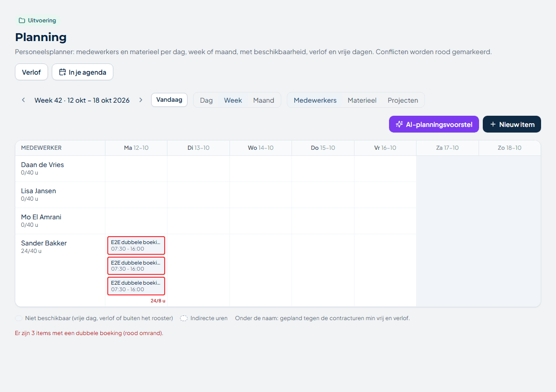The image size is (556, 392).
Task: Click the 'Zo 18-10' column header
Action: click(x=509, y=148)
